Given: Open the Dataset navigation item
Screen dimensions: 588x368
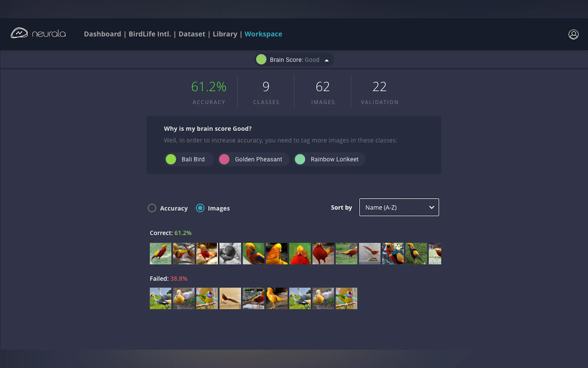Looking at the screenshot, I should (x=192, y=34).
